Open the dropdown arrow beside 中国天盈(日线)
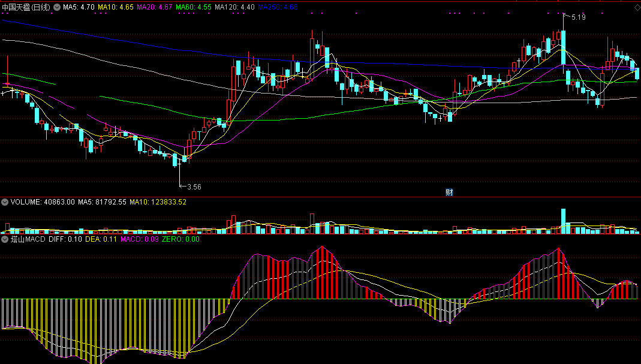641x364 pixels. click(x=57, y=7)
